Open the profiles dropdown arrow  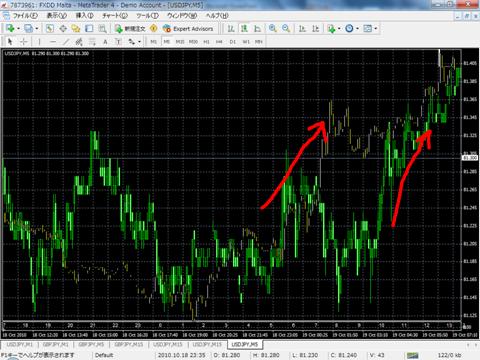point(37,29)
